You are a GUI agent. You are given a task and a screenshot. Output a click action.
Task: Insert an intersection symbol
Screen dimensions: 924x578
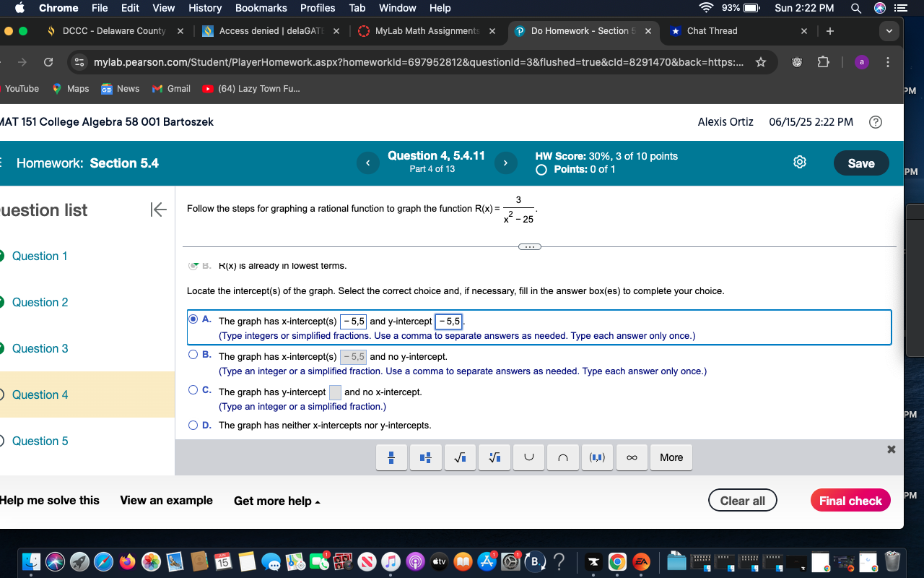562,457
